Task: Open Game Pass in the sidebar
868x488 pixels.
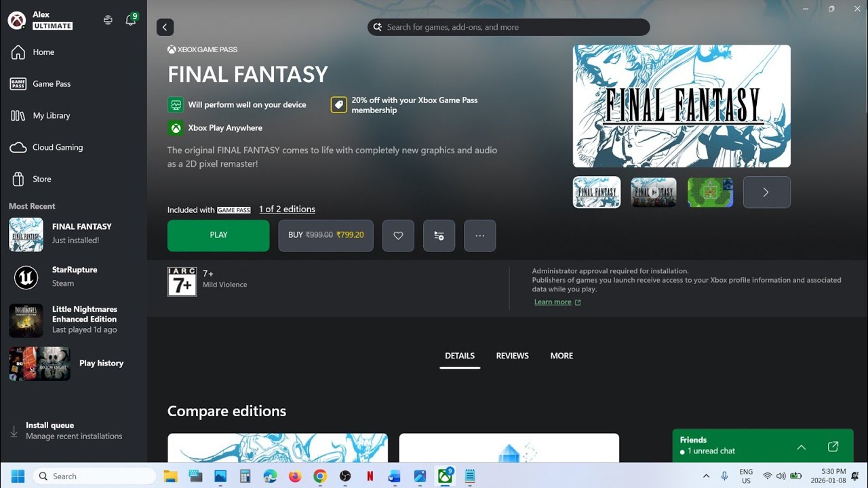Action: point(73,84)
